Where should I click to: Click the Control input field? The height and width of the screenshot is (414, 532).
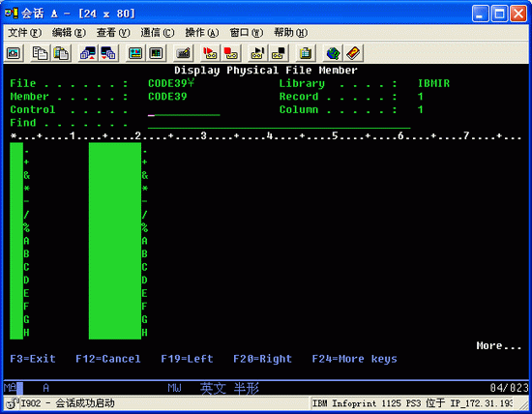tap(184, 110)
